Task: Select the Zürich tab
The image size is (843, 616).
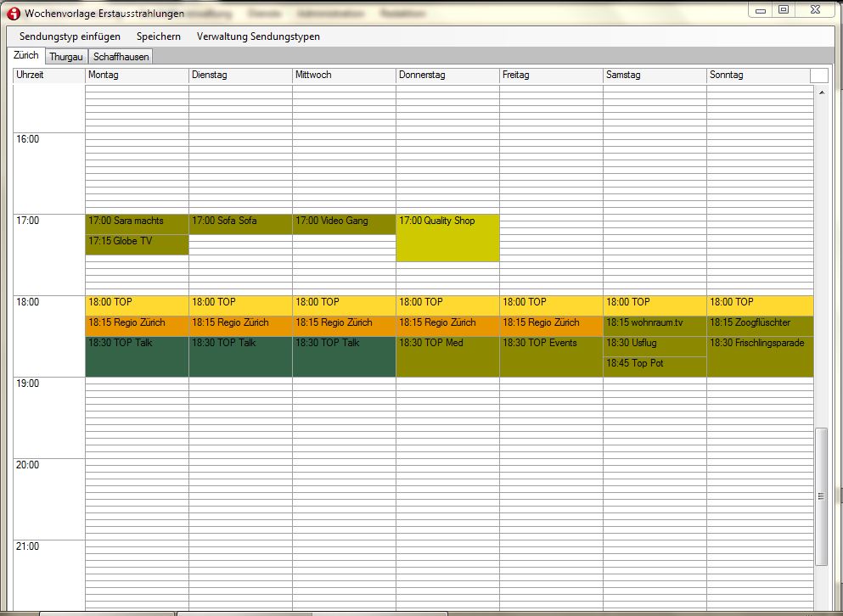Action: click(x=26, y=55)
